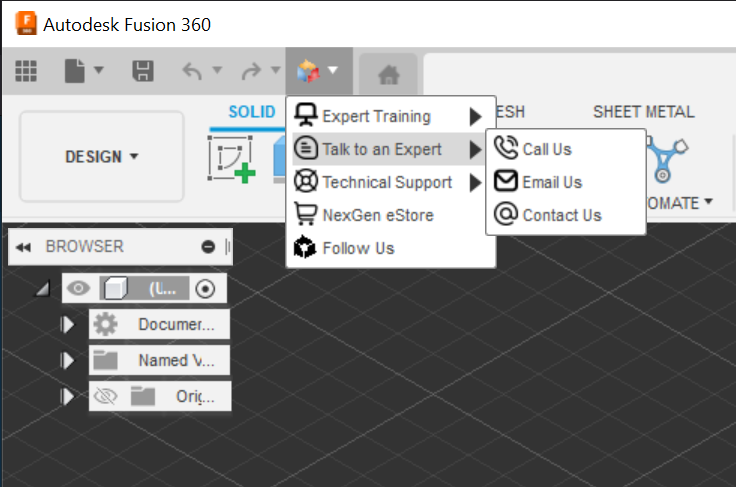Viewport: 736px width, 487px height.
Task: Open the File menu dropdown arrow
Action: point(99,70)
